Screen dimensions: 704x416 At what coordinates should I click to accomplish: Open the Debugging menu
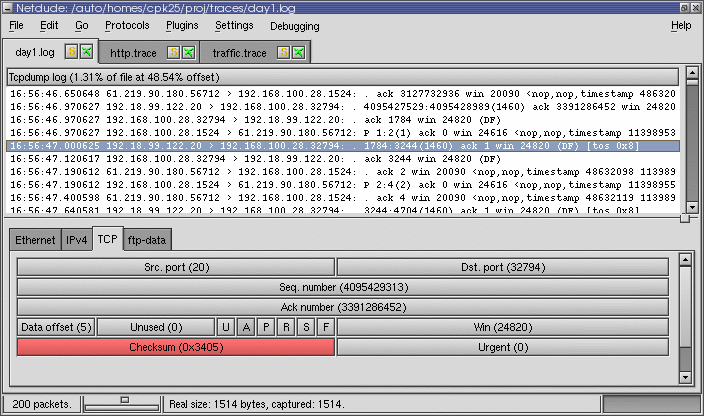[x=295, y=26]
